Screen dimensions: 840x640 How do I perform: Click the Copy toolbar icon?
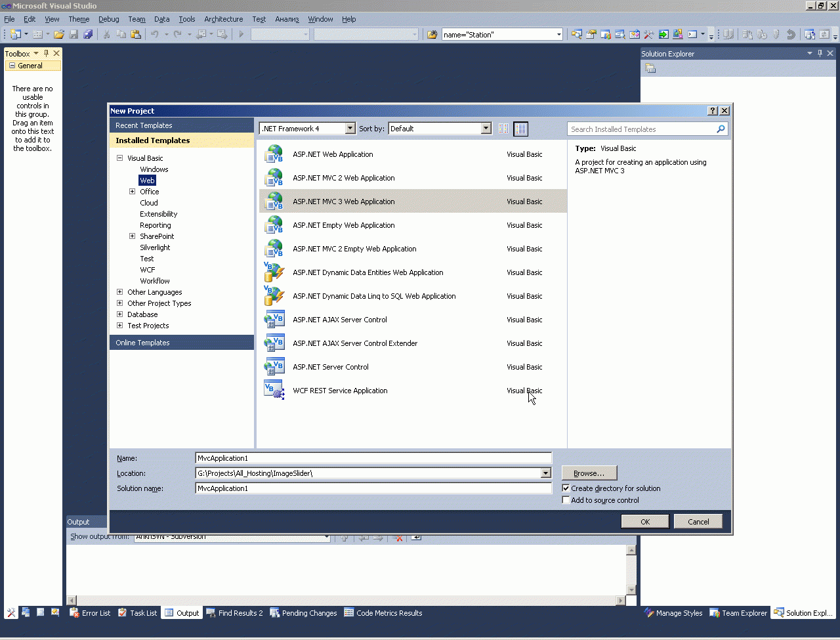tap(121, 34)
